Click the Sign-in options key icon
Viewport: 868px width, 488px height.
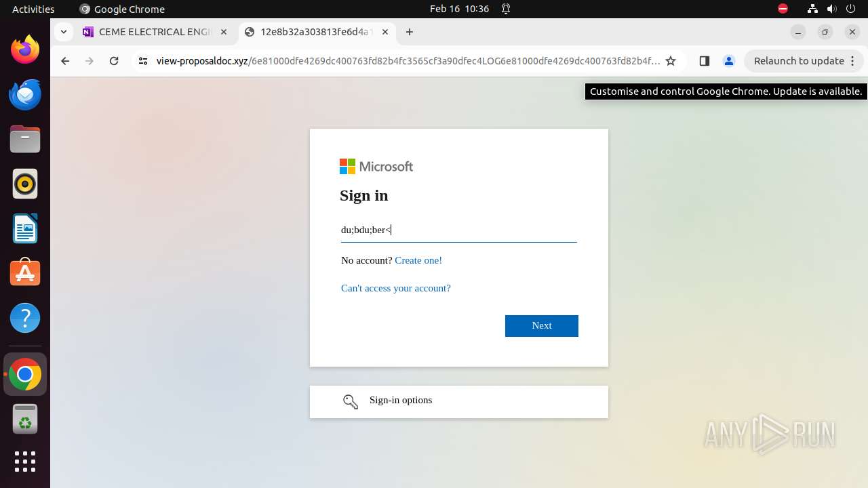pos(351,402)
